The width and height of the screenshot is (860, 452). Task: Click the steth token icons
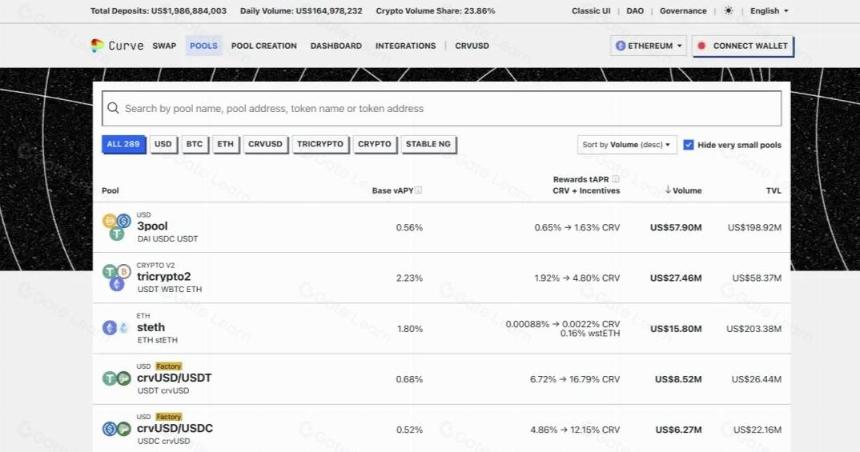[116, 328]
